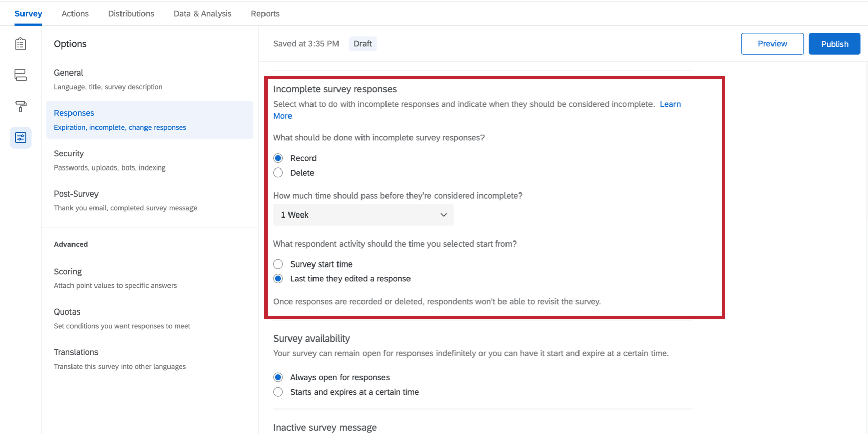The width and height of the screenshot is (868, 434).
Task: Select Record for incomplete responses
Action: point(278,158)
